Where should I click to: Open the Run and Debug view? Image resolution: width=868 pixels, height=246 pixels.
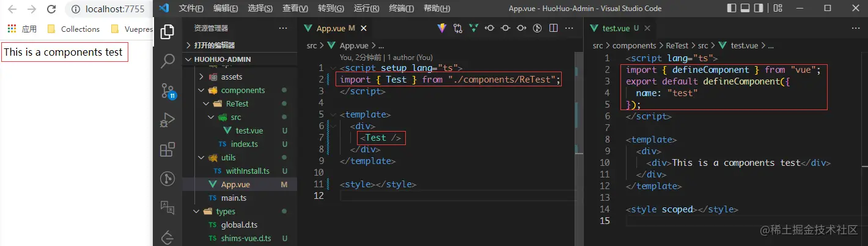(167, 121)
